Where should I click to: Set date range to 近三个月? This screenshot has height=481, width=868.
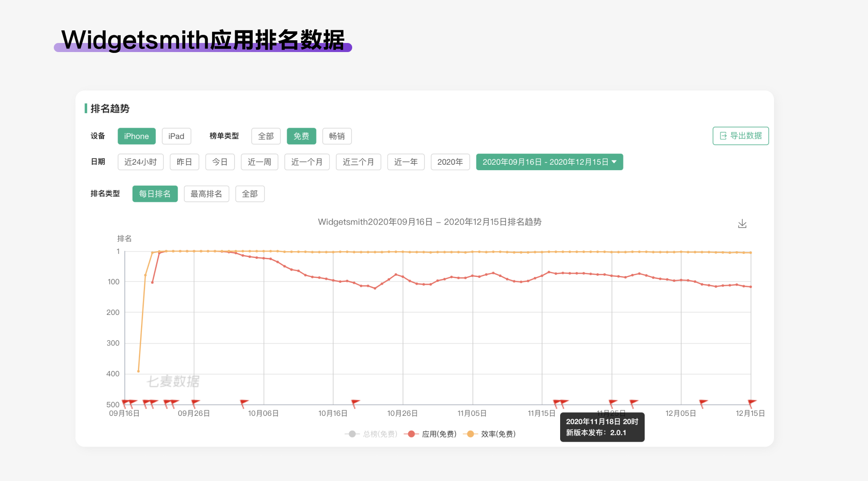[x=359, y=162]
